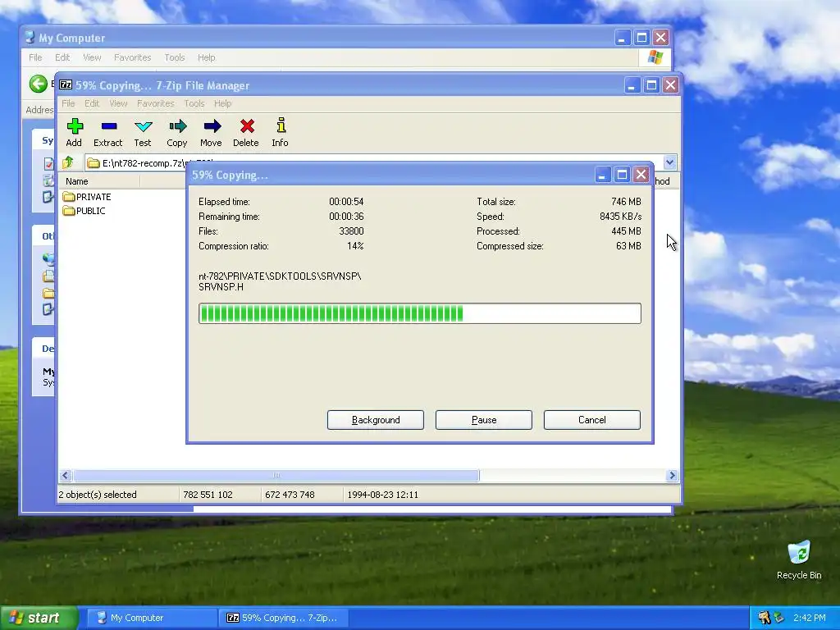Click the Speed value 8435 KB/s
The height and width of the screenshot is (630, 840).
click(620, 217)
